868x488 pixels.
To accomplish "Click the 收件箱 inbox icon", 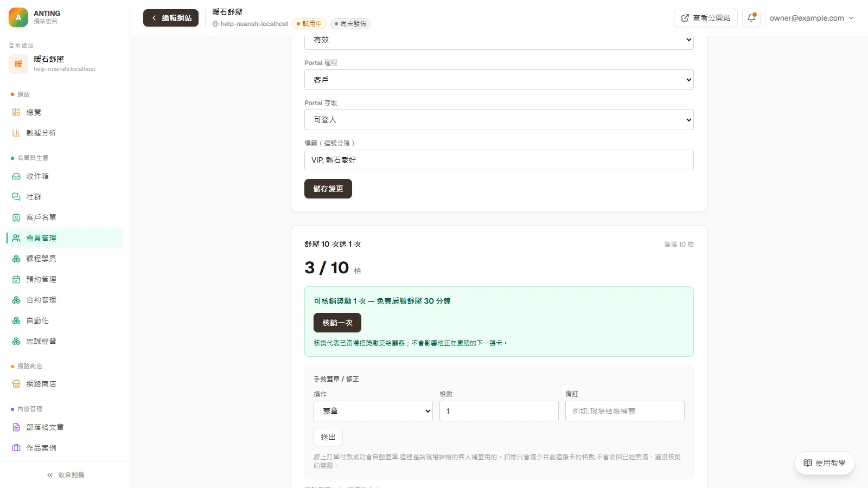I will click(16, 176).
